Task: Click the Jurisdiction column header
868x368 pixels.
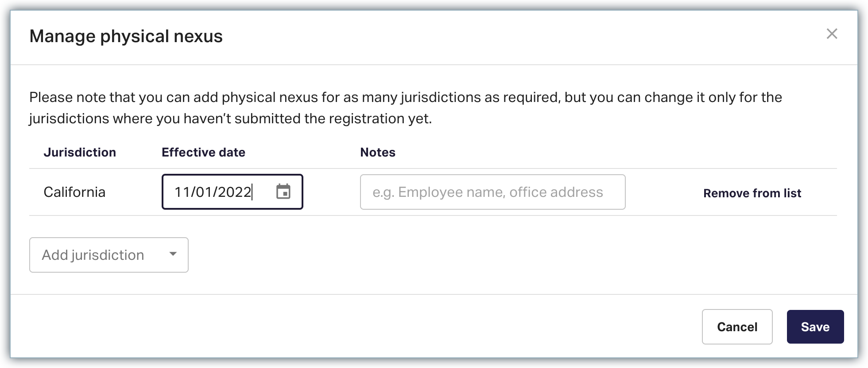Action: 80,153
